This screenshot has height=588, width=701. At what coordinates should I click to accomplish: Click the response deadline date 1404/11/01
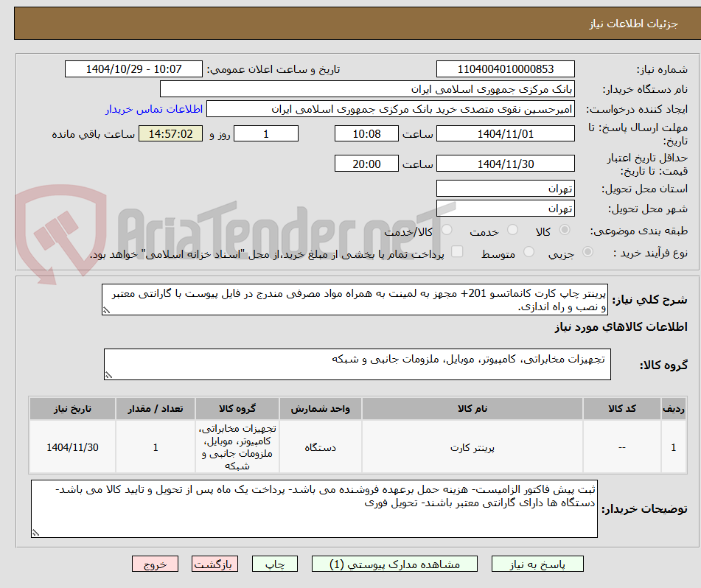pyautogui.click(x=505, y=133)
